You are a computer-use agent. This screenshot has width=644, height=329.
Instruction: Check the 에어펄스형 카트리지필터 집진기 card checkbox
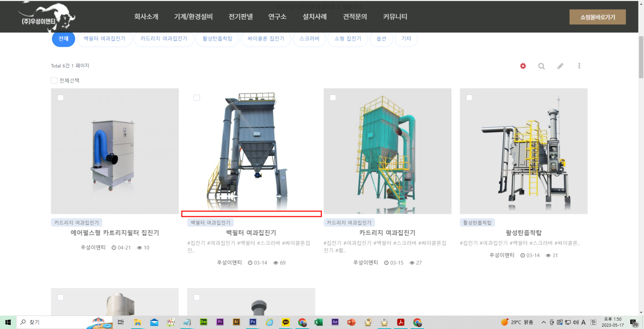(x=60, y=98)
